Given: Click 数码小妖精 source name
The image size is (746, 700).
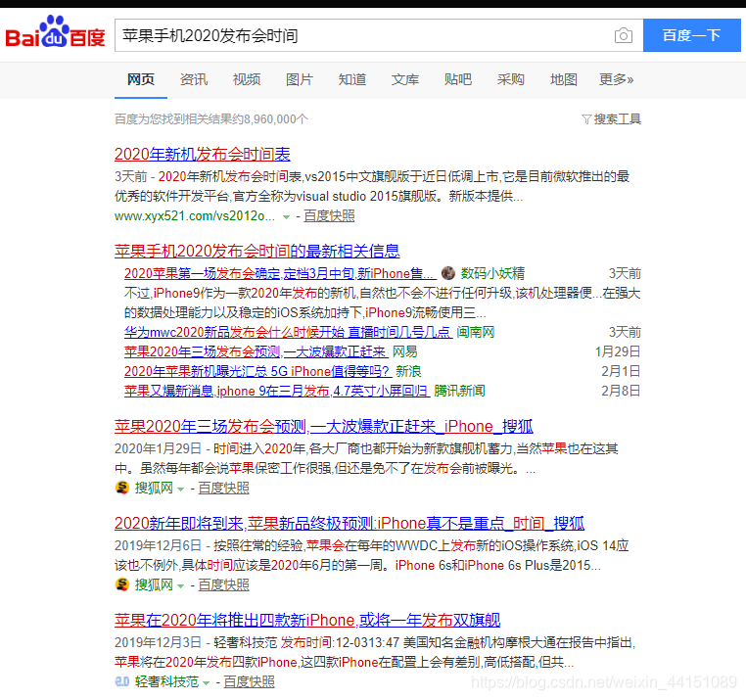Looking at the screenshot, I should click(x=492, y=273).
